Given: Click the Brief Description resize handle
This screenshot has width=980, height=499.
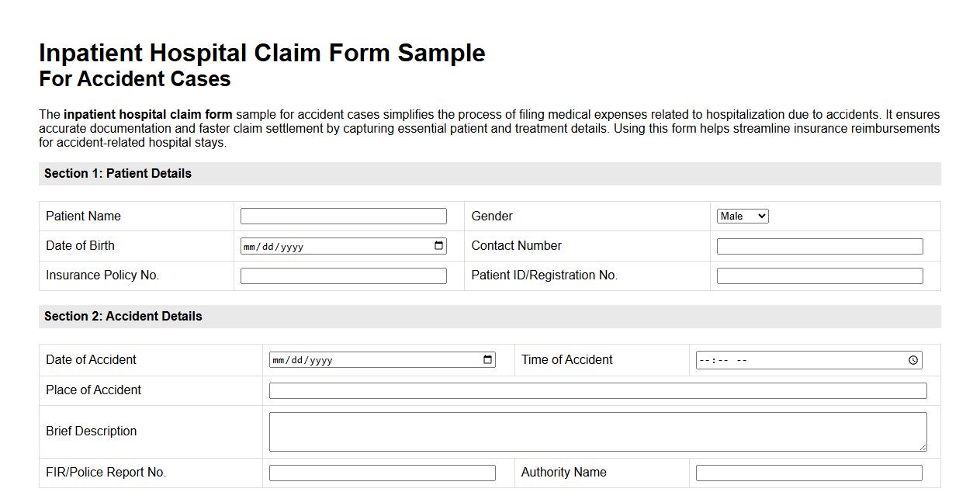Looking at the screenshot, I should (923, 448).
